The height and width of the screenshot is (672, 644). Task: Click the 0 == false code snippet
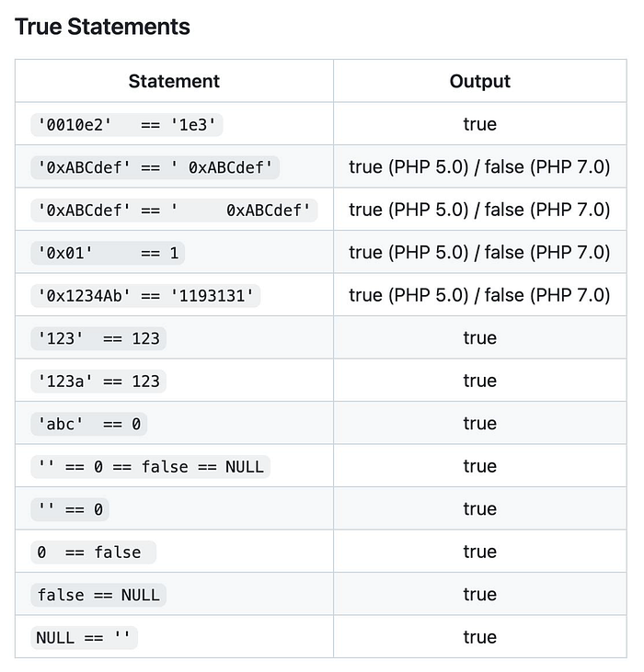click(93, 552)
